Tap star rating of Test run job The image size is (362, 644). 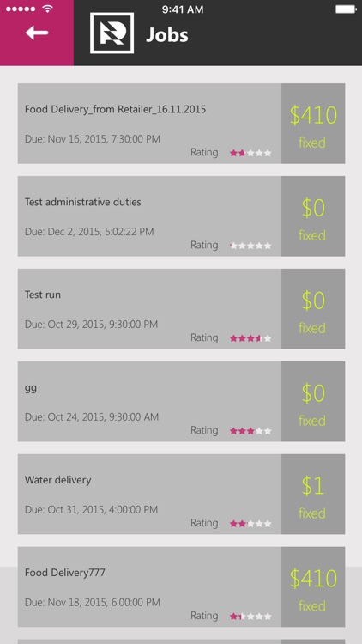click(x=250, y=338)
